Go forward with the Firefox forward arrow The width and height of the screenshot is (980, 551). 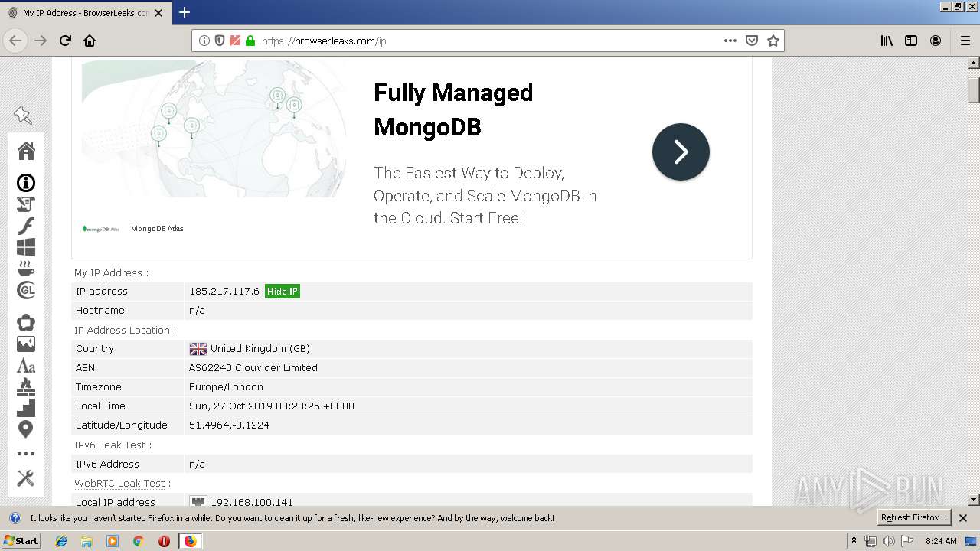click(41, 41)
